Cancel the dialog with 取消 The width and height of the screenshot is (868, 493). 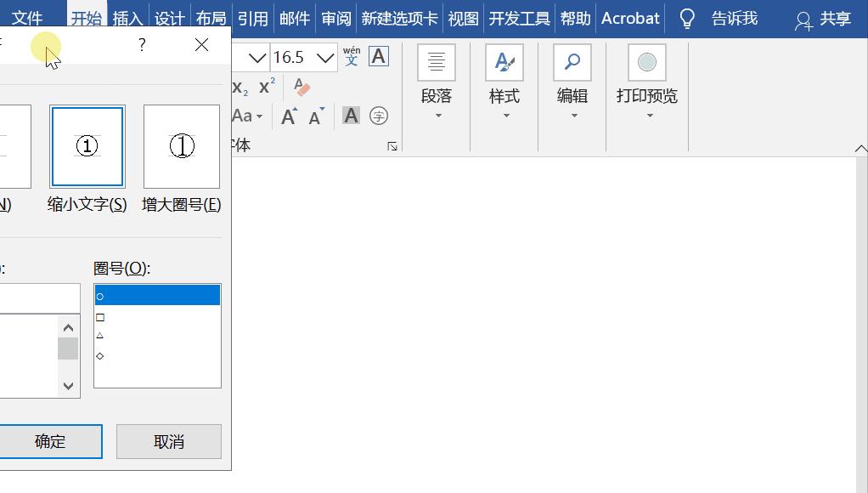coord(168,441)
